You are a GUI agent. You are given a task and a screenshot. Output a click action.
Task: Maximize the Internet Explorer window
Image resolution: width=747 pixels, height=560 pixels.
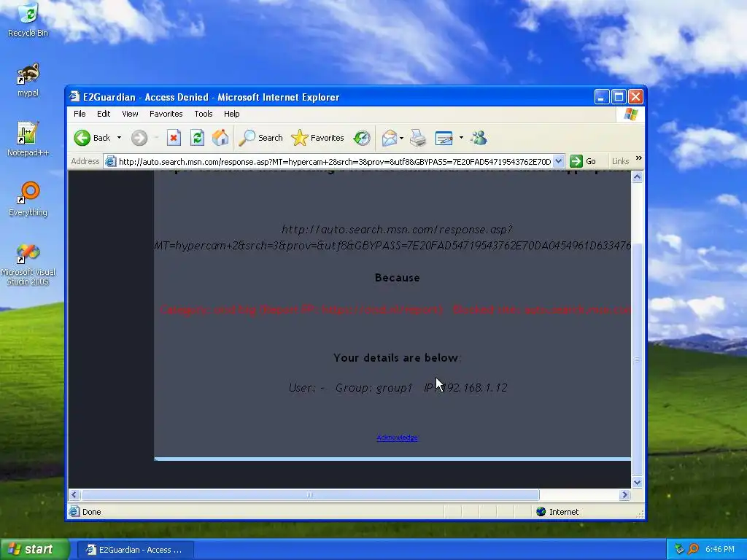coord(619,97)
